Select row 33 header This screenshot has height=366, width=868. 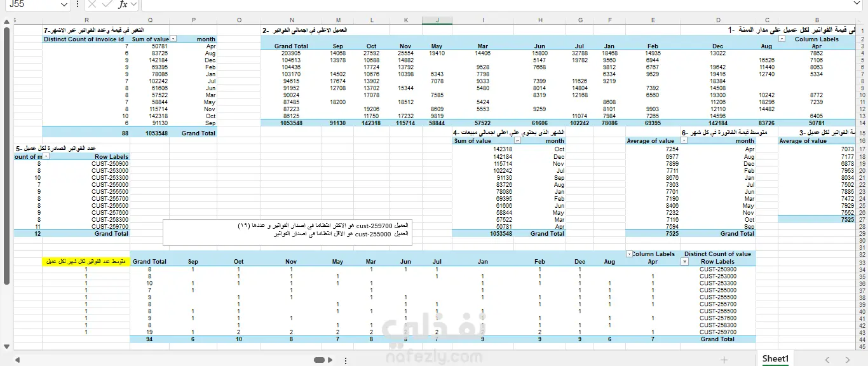click(862, 262)
